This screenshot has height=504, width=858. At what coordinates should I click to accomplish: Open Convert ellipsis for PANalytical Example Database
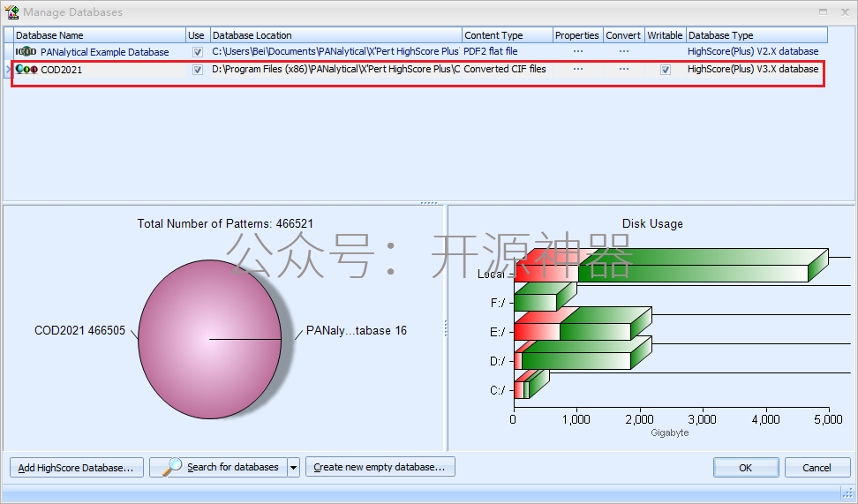pyautogui.click(x=624, y=51)
